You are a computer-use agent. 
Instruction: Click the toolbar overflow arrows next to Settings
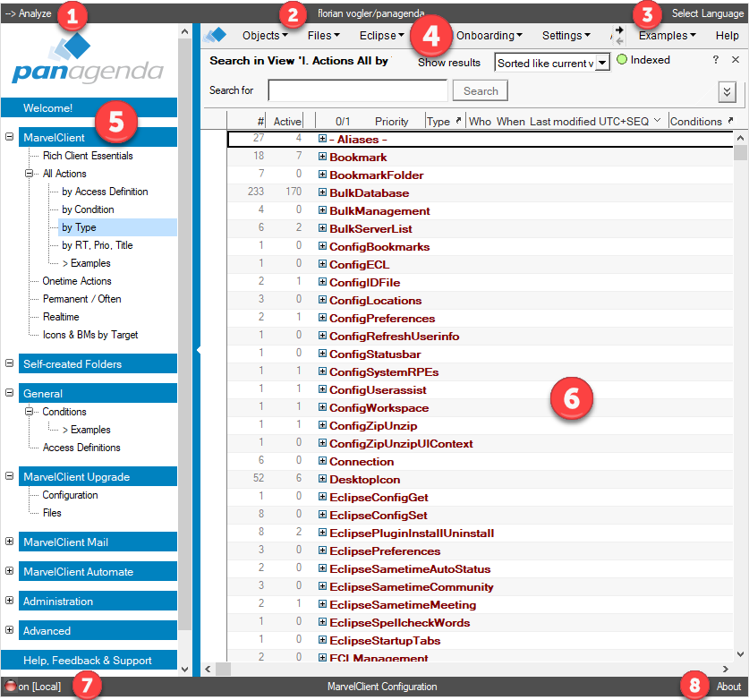pos(617,35)
